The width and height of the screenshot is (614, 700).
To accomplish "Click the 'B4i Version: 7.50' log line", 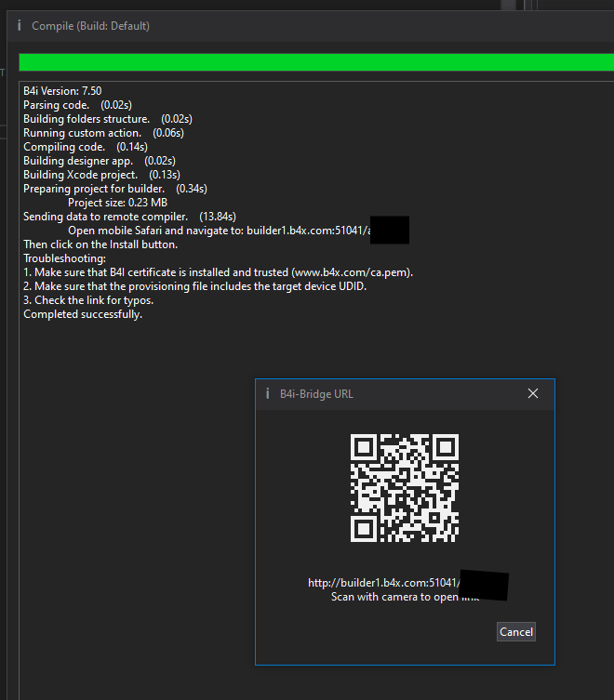I will coord(62,91).
